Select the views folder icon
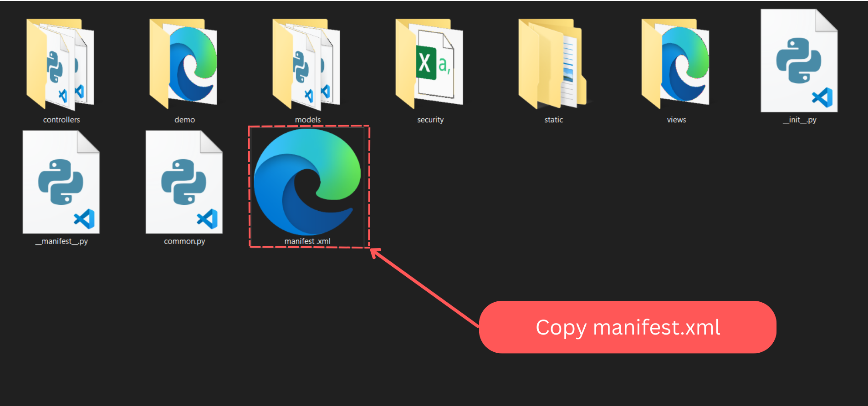 675,64
